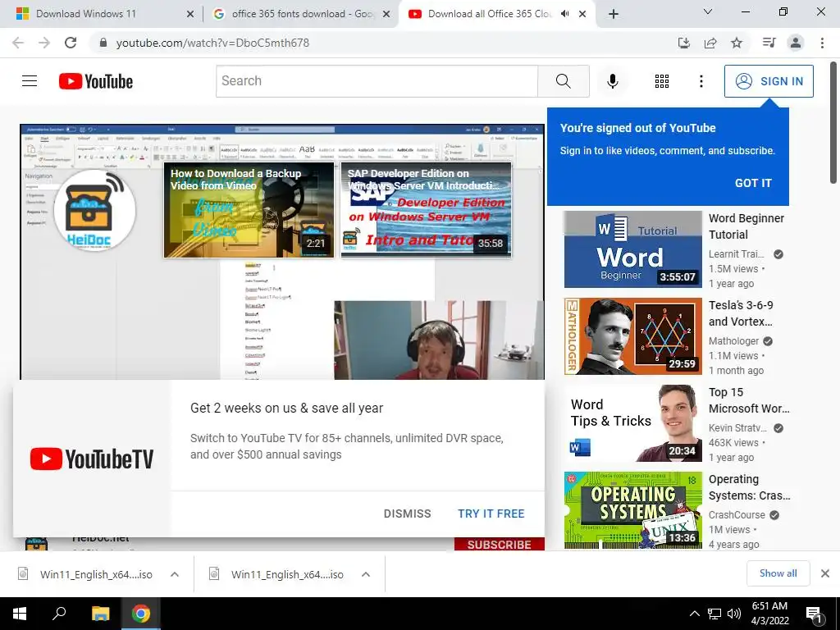Viewport: 840px width, 630px height.
Task: Open the taskbar clock showing 6:51 AM
Action: [769, 614]
